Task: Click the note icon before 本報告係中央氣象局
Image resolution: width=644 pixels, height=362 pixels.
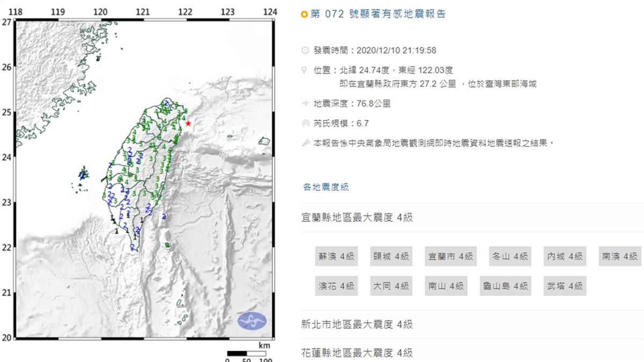Action: (305, 143)
